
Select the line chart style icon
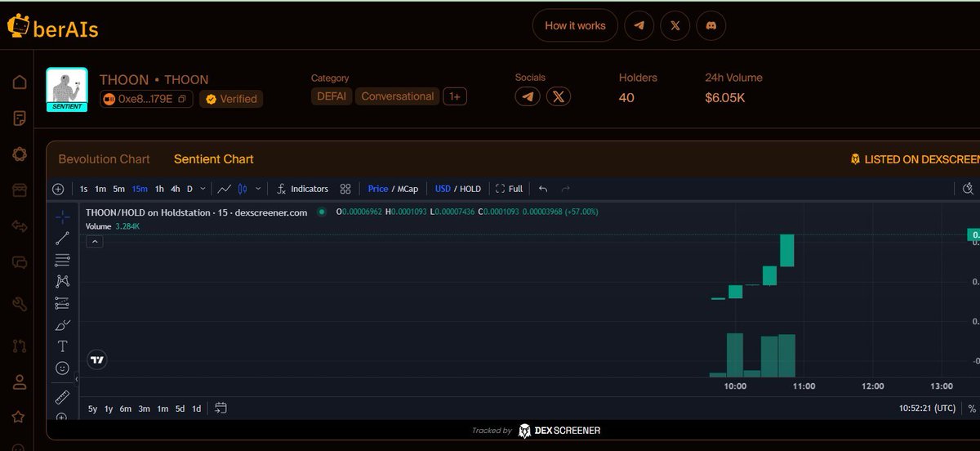pos(225,189)
